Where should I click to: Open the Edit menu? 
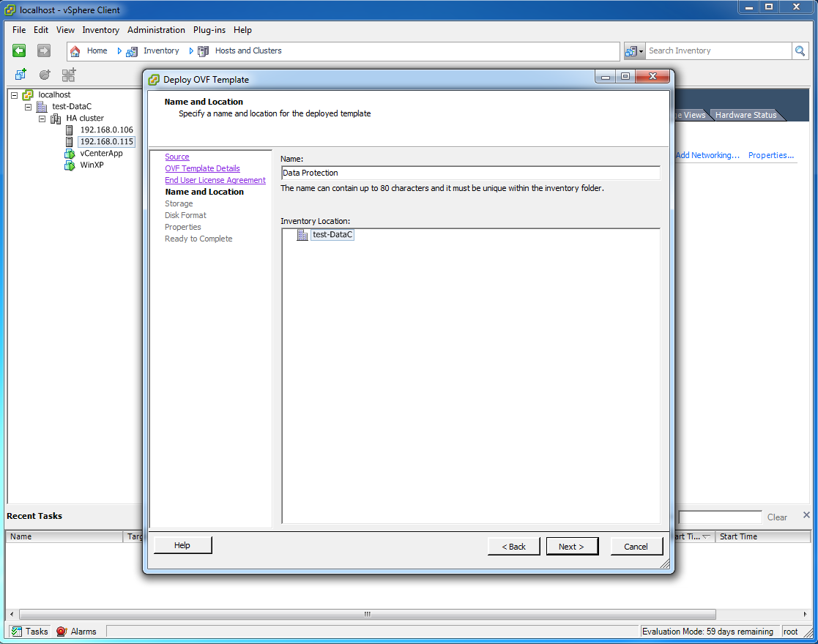click(41, 30)
